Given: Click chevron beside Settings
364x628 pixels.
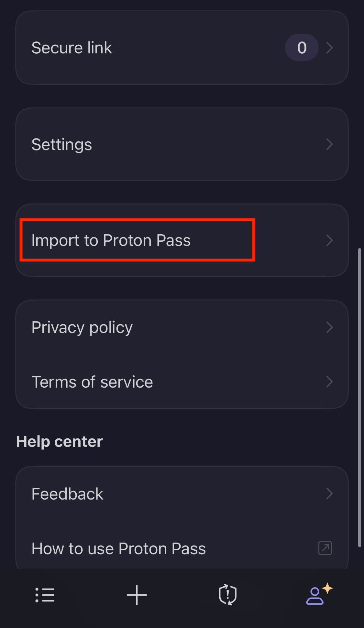Looking at the screenshot, I should [329, 144].
